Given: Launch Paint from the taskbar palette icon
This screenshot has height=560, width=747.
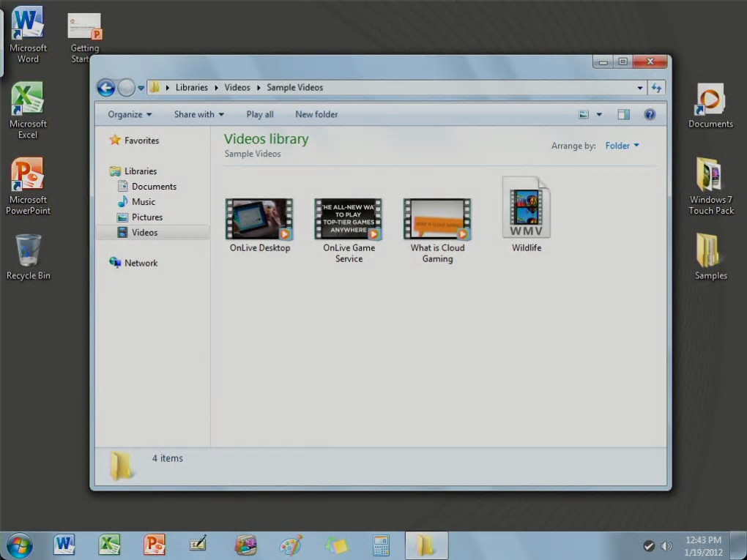Looking at the screenshot, I should pos(291,545).
